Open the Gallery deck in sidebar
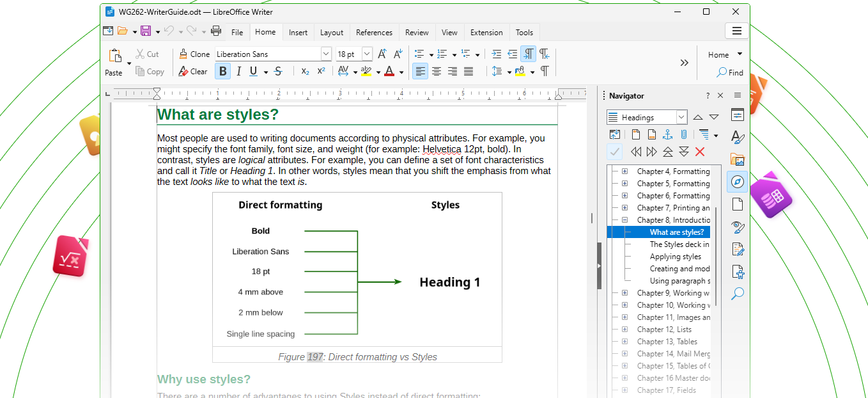The width and height of the screenshot is (868, 398). pos(738,159)
